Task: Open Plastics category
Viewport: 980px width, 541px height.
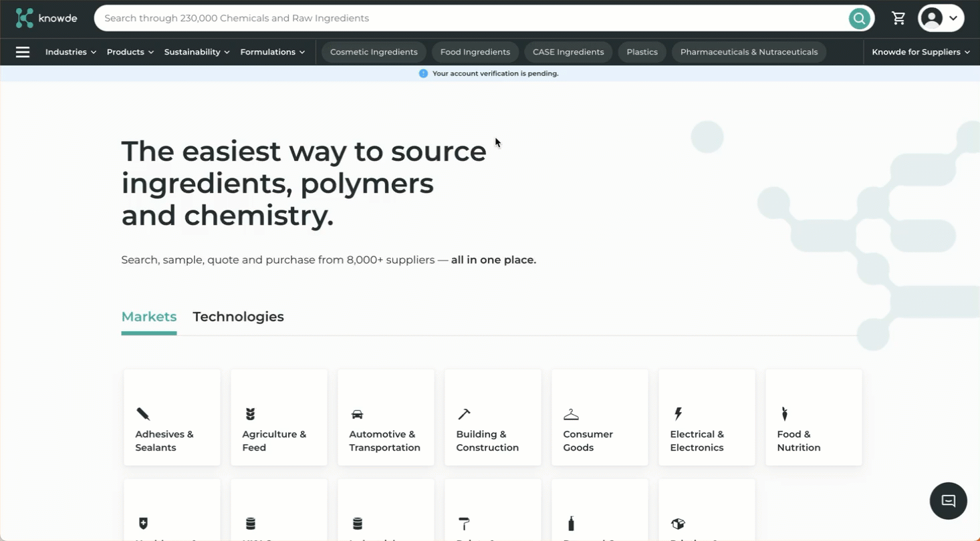Action: 642,52
